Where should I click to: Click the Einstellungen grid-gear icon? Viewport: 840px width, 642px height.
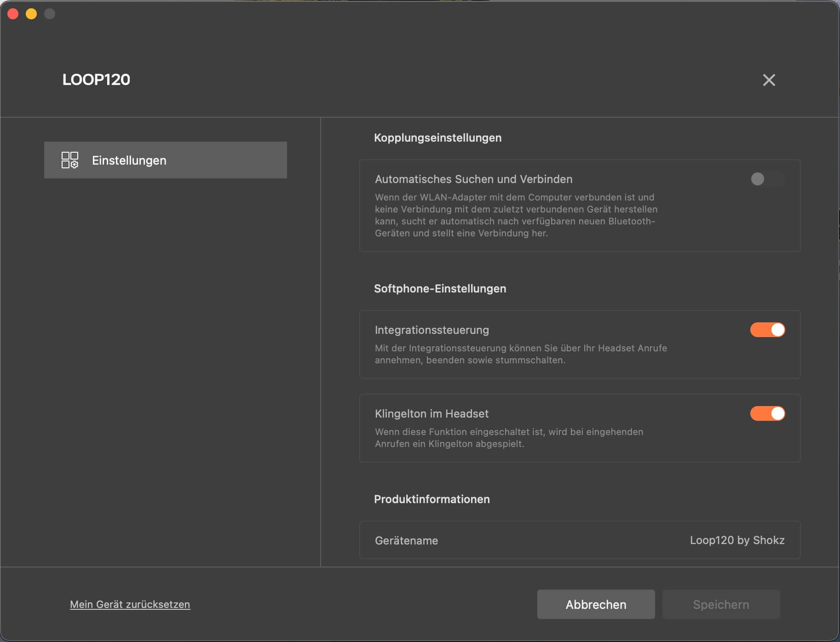pos(70,160)
